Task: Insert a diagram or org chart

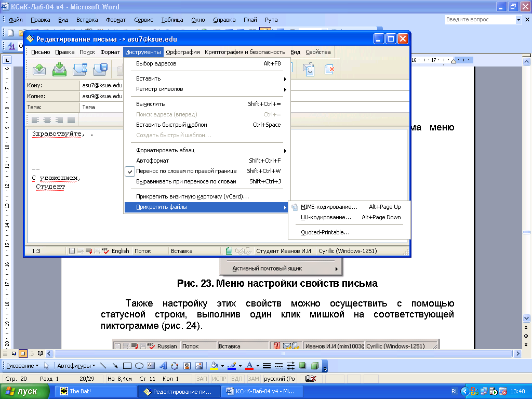Action: click(175, 366)
